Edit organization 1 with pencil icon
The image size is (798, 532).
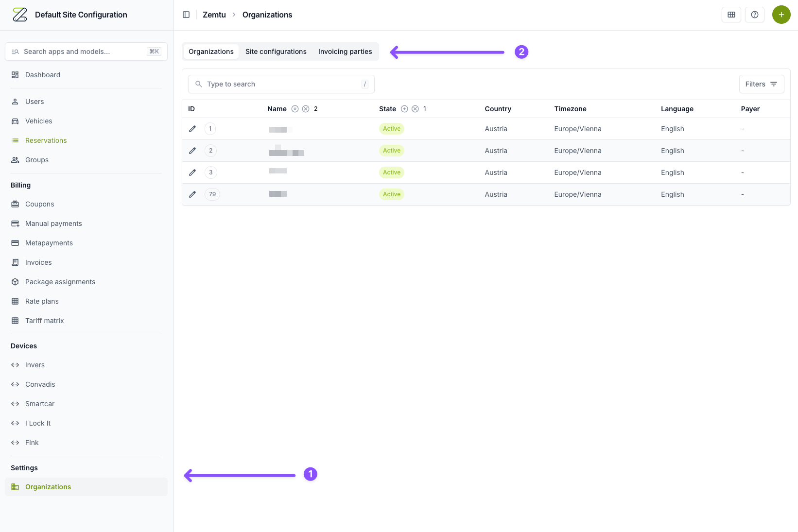pos(192,129)
